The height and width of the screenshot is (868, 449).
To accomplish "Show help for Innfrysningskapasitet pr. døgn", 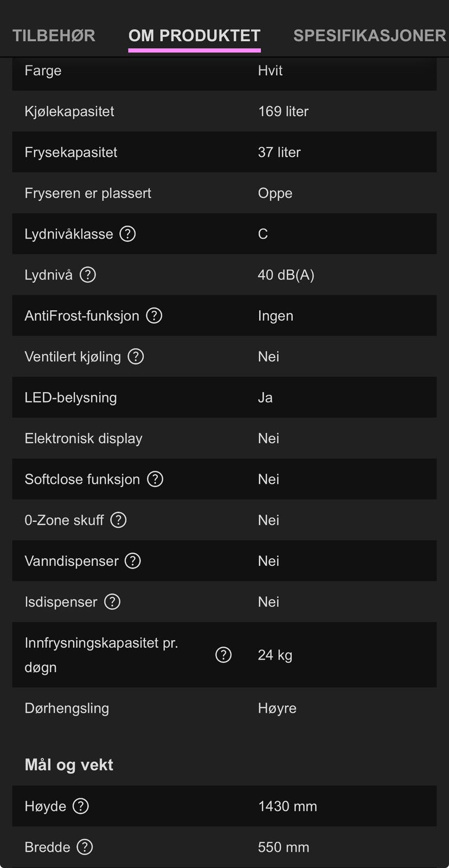I will tap(223, 655).
